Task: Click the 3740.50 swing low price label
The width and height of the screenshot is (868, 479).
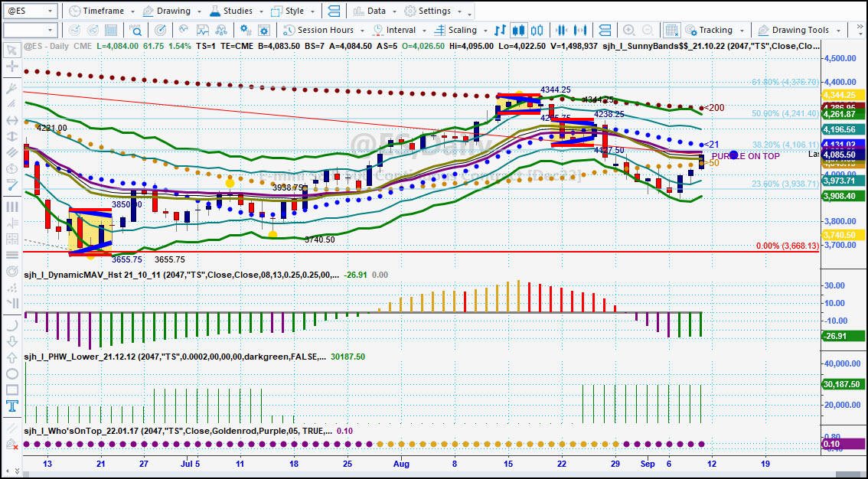Action: pyautogui.click(x=320, y=239)
